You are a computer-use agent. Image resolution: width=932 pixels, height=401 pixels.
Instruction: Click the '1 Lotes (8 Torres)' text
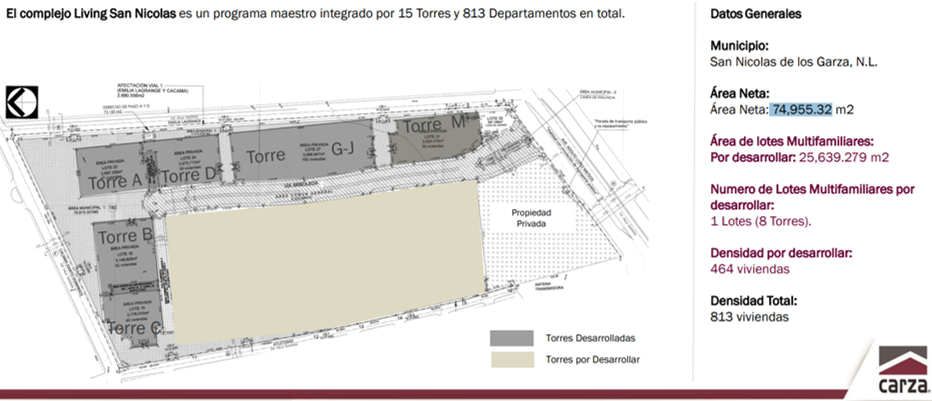760,221
